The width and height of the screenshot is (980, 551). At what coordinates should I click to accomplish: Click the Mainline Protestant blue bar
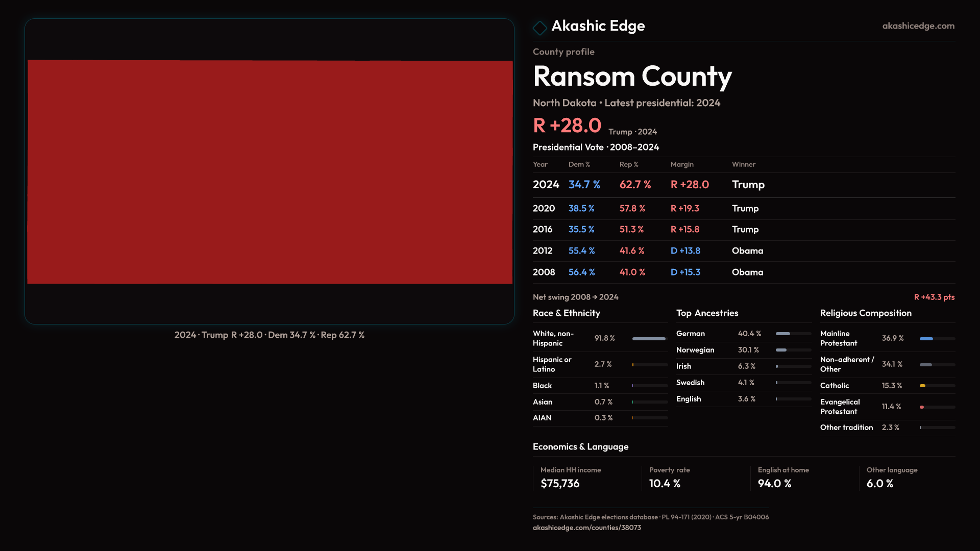coord(926,339)
